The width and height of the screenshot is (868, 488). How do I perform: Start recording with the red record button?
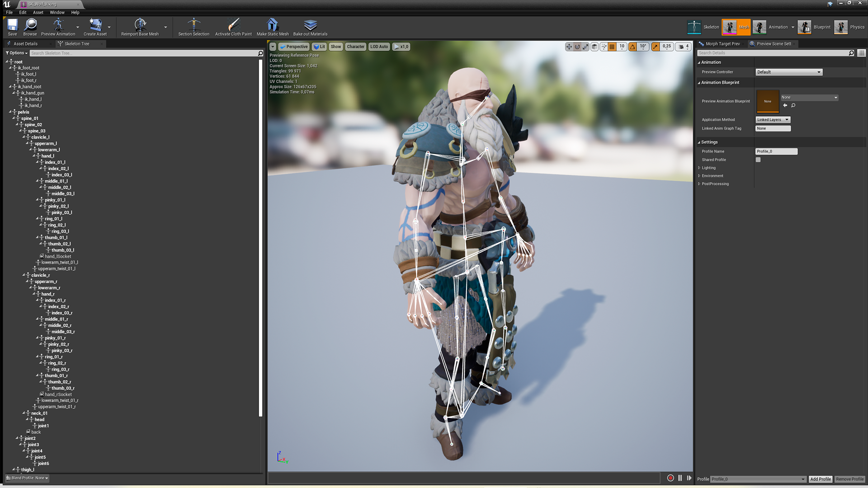click(670, 478)
